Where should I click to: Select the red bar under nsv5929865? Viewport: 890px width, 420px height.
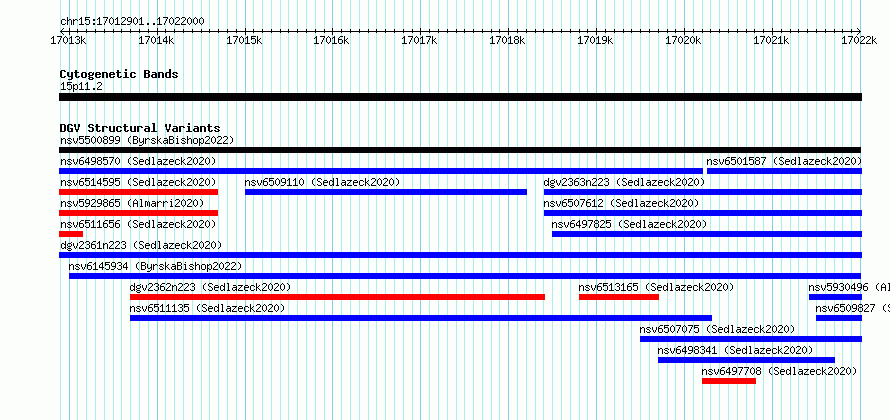click(x=138, y=213)
